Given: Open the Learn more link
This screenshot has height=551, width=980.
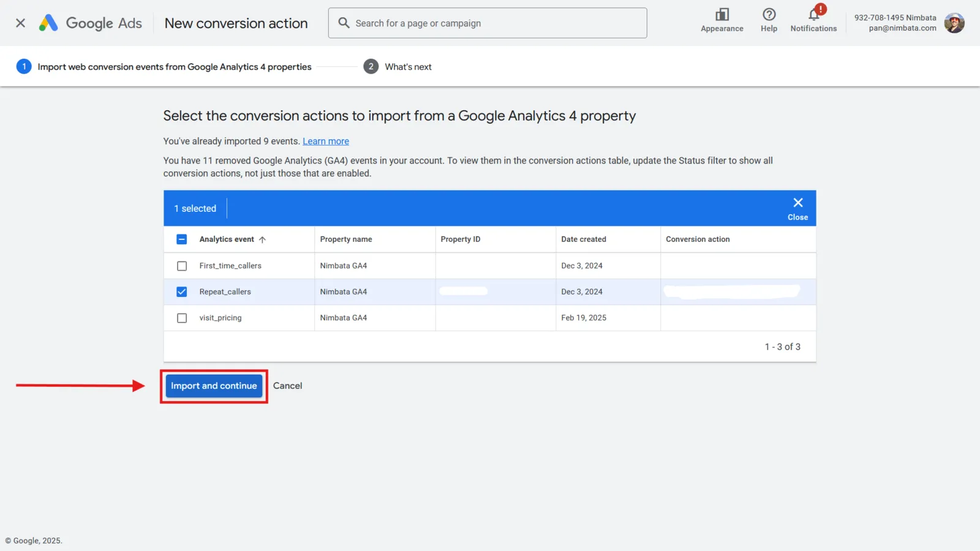Looking at the screenshot, I should click(x=326, y=141).
